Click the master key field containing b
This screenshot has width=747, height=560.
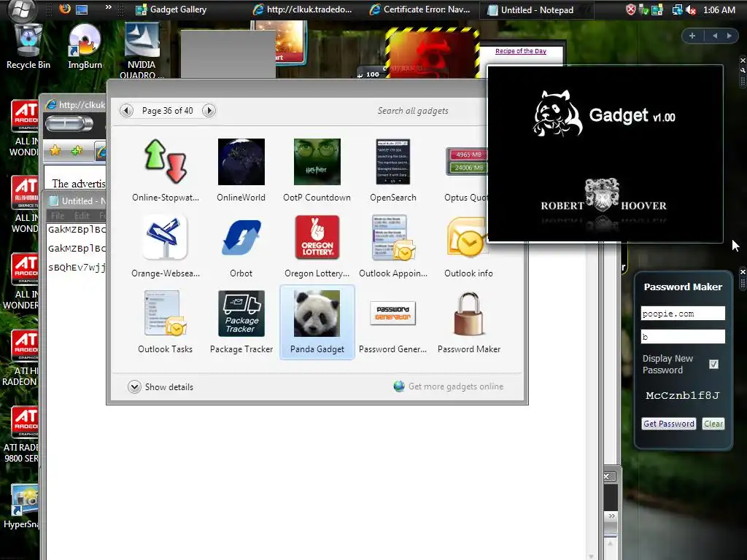(x=683, y=337)
